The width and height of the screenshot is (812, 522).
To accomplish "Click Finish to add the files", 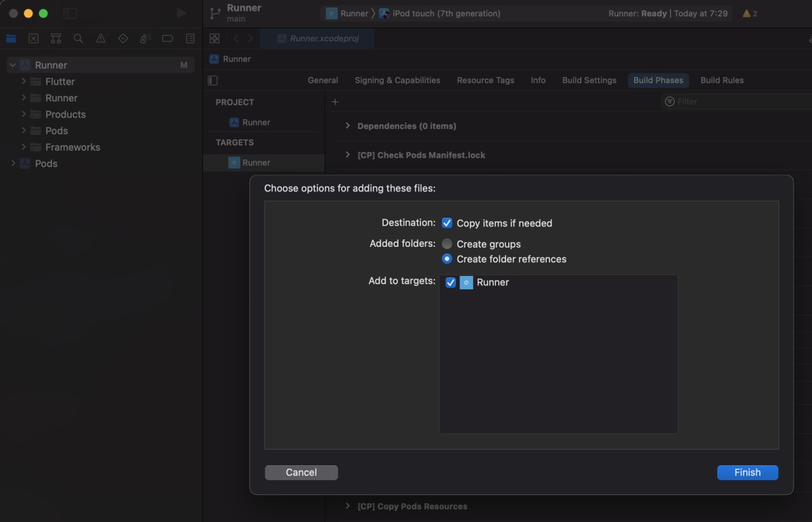I will click(748, 473).
